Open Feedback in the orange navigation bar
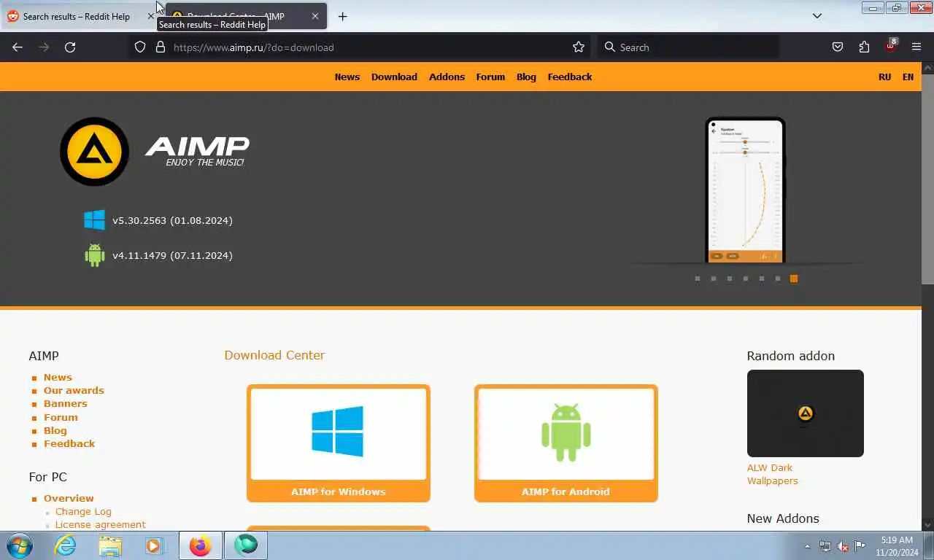Screen dimensions: 934x560 click(x=570, y=77)
